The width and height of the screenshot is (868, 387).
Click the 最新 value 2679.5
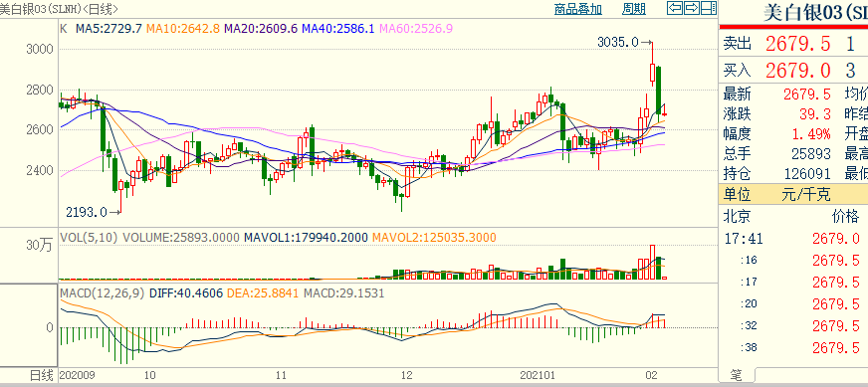tap(807, 95)
